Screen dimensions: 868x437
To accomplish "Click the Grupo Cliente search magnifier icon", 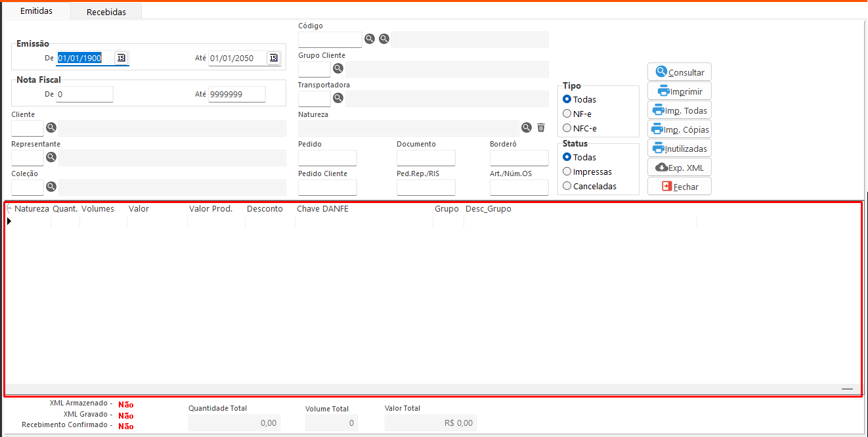I will [x=338, y=68].
